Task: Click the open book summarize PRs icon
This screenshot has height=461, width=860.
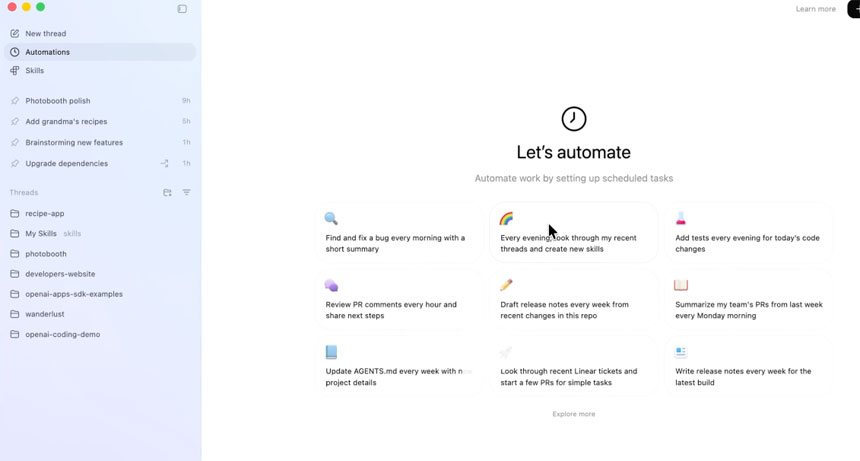Action: click(681, 285)
